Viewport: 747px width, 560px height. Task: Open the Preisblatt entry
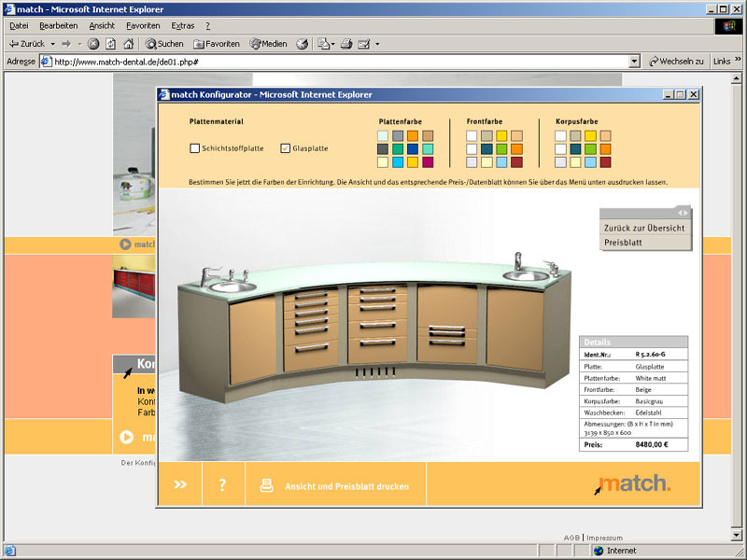click(623, 243)
